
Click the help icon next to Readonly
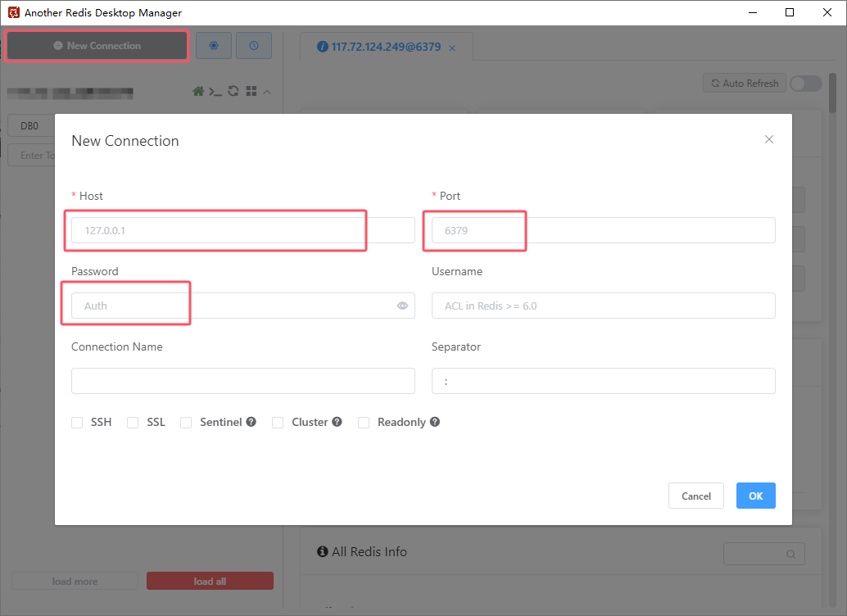[435, 422]
